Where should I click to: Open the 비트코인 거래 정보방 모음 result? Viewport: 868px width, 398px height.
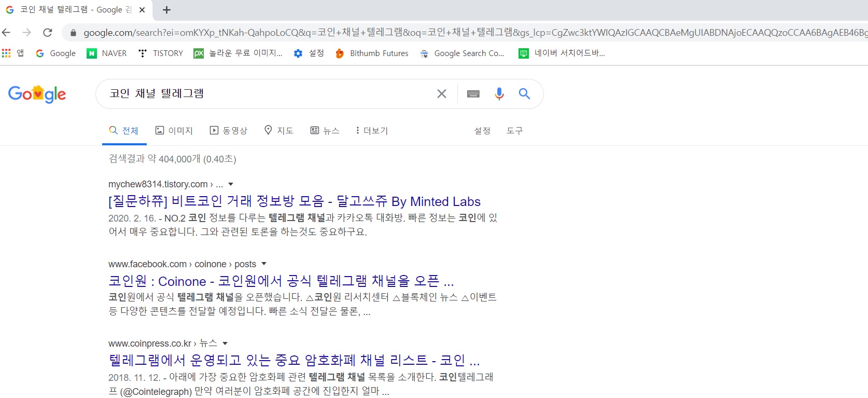pyautogui.click(x=295, y=201)
